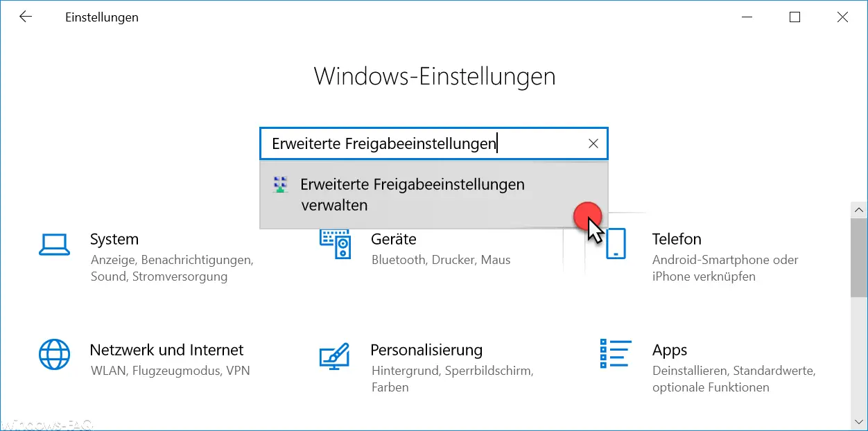Open the Personalisierung paintbrush icon
This screenshot has height=431, width=868.
tap(334, 355)
